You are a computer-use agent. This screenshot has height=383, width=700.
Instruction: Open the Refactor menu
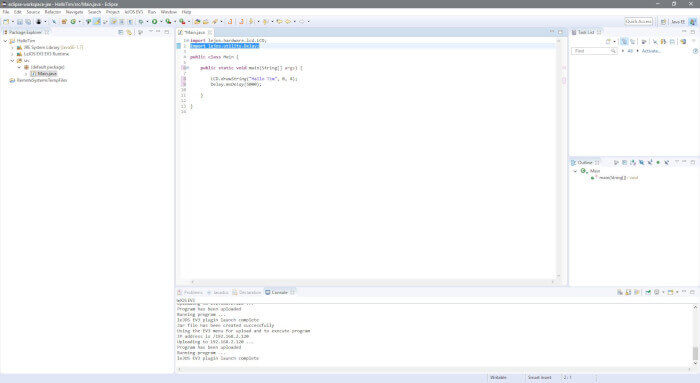pyautogui.click(x=53, y=12)
